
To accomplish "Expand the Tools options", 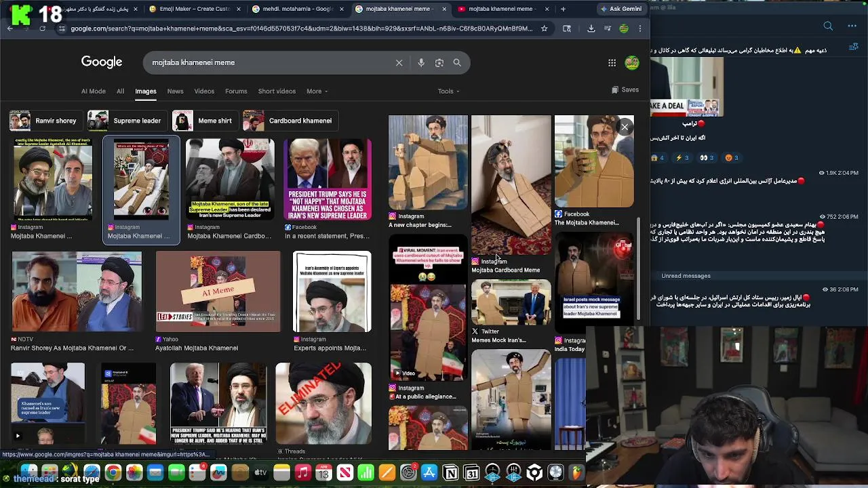I will 448,91.
